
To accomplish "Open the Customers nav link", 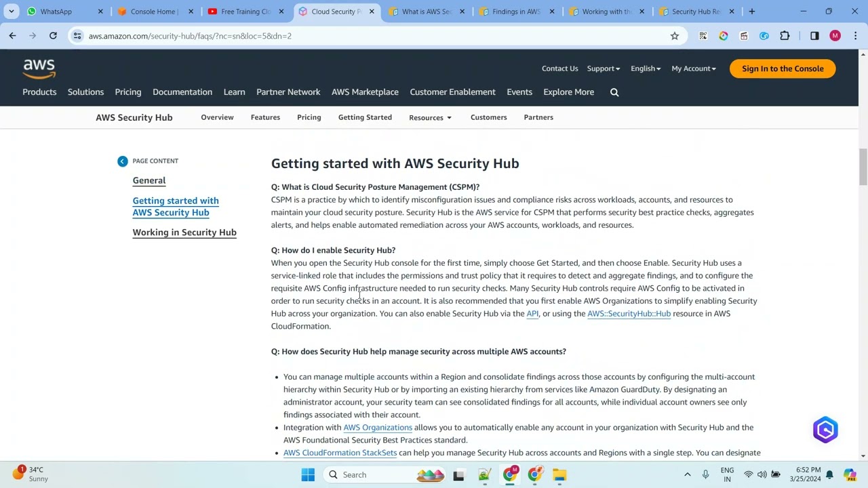I will pos(488,117).
